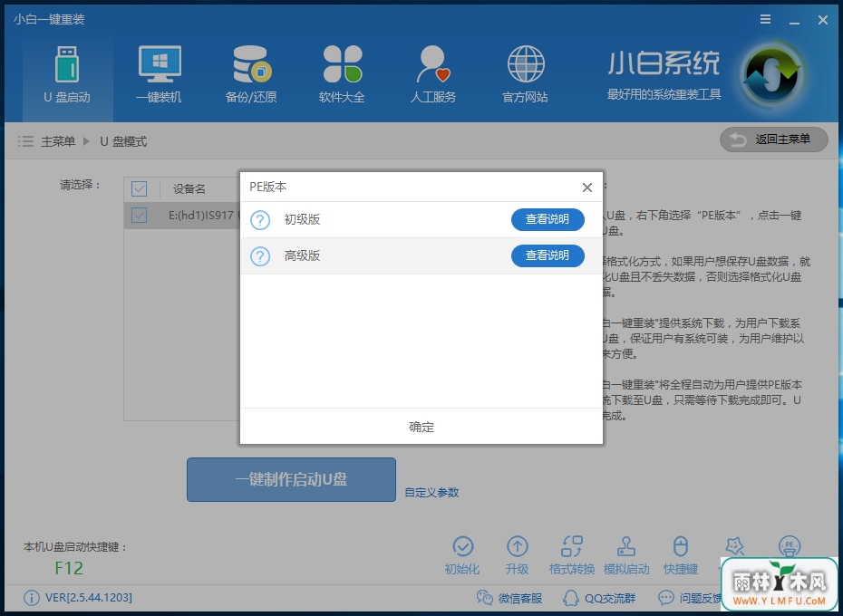This screenshot has width=843, height=616.
Task: View description for 初级版
Action: [x=547, y=219]
